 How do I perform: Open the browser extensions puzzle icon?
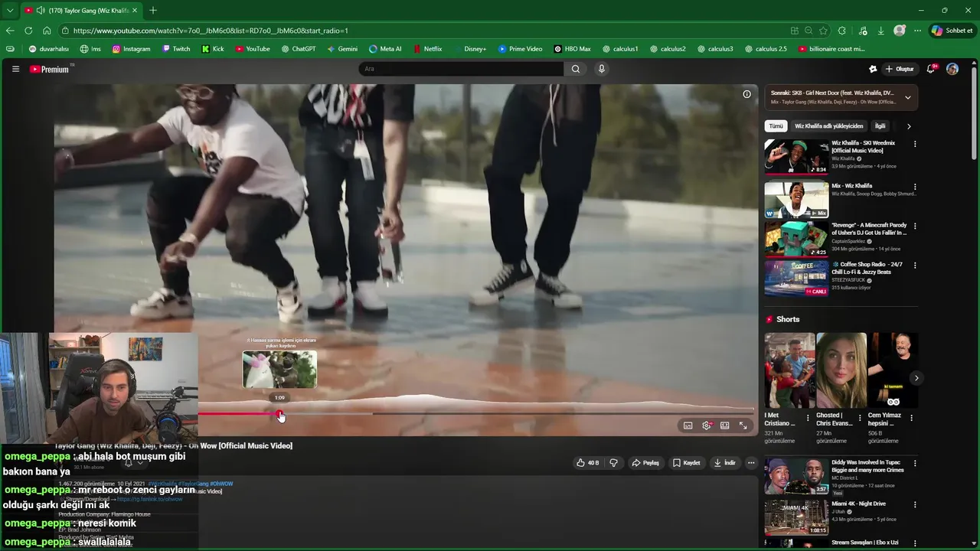coord(842,31)
